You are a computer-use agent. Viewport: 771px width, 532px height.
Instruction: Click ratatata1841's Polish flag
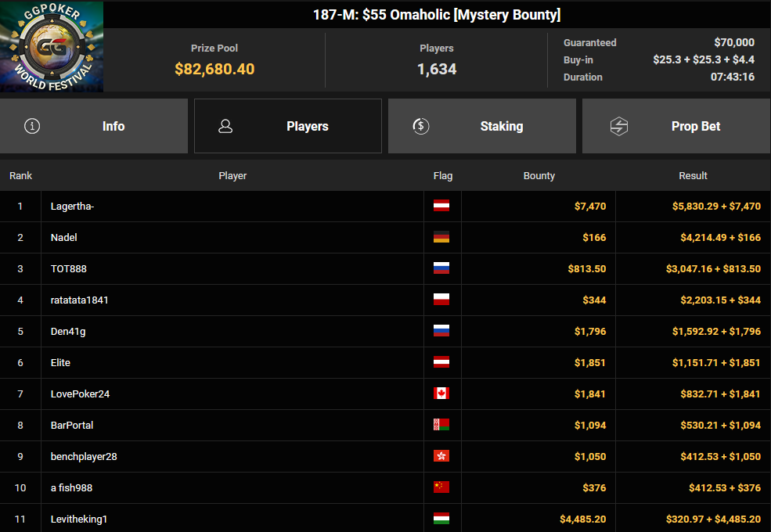pos(441,300)
